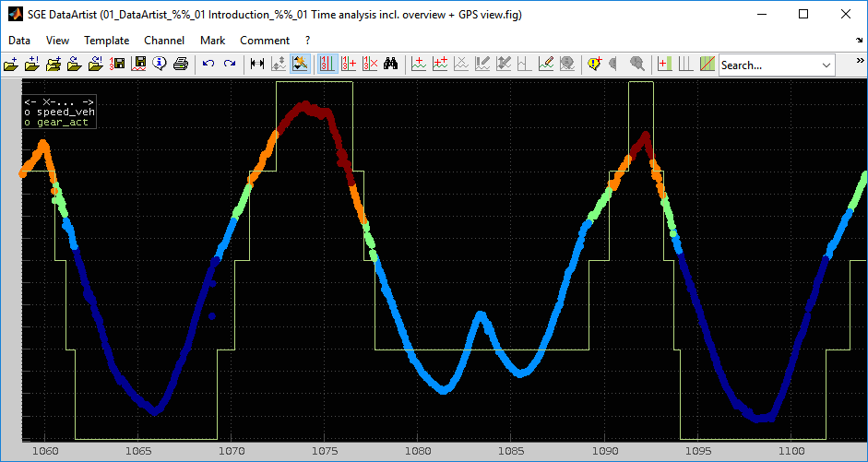Open the info speech bubble icon
This screenshot has width=868, height=462.
[160, 64]
